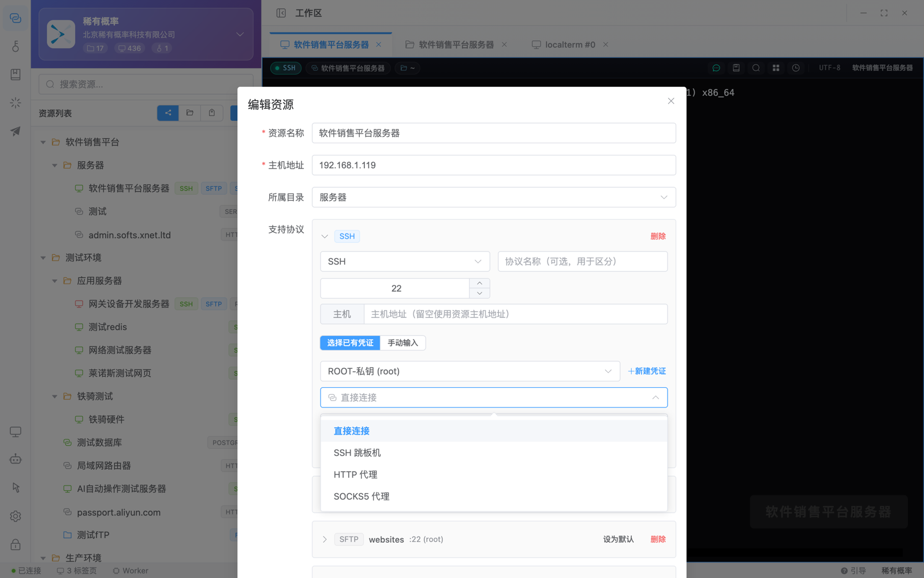Click the 新建凭证 link
Viewport: 924px width, 578px height.
click(x=647, y=371)
